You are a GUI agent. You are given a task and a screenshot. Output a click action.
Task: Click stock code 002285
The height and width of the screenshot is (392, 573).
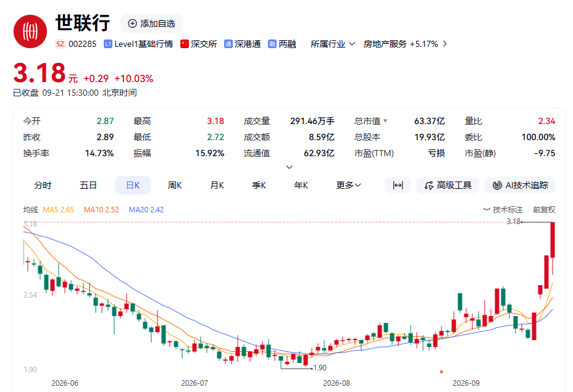(83, 44)
